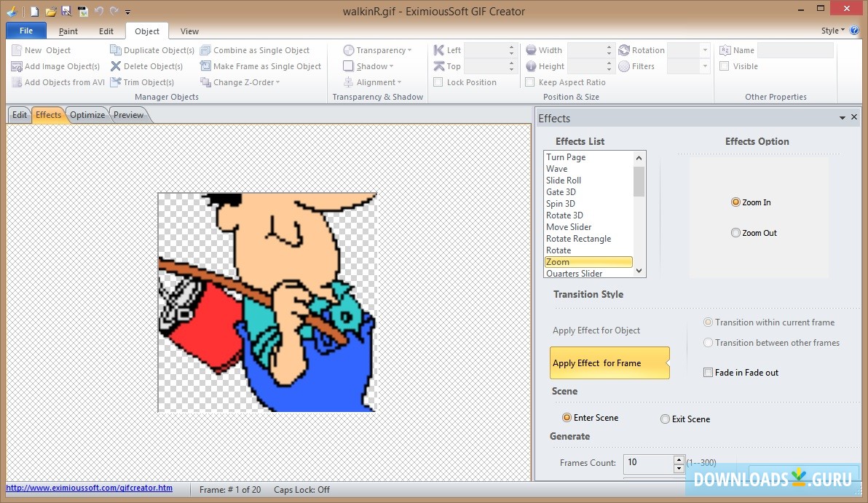Open the File menu
The width and height of the screenshot is (868, 503).
pos(26,31)
